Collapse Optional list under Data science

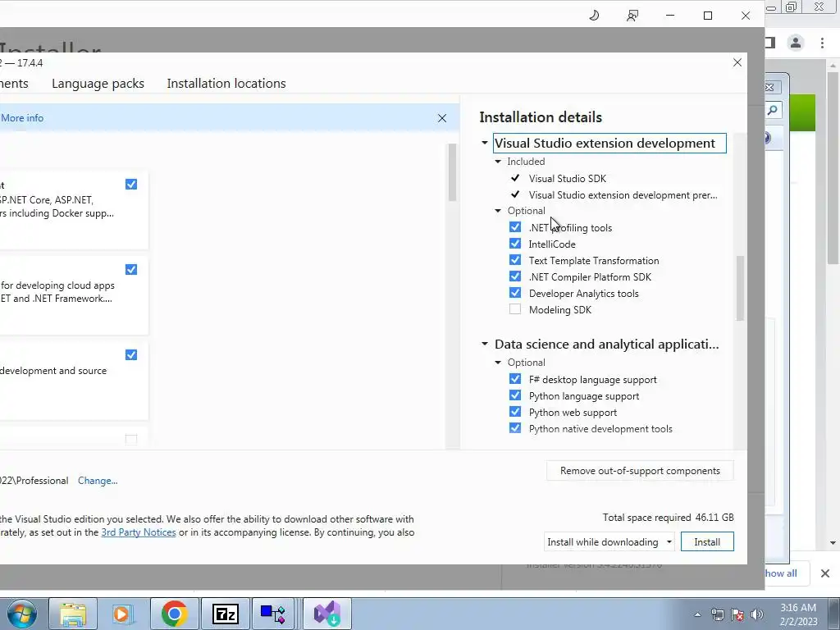pos(498,363)
